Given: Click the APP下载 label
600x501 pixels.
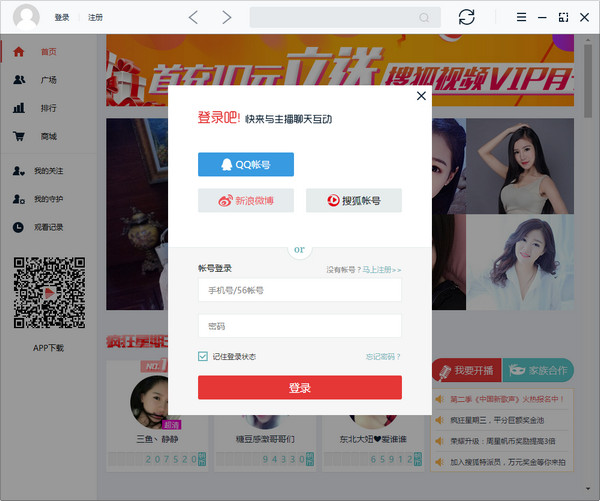Looking at the screenshot, I should coord(48,348).
